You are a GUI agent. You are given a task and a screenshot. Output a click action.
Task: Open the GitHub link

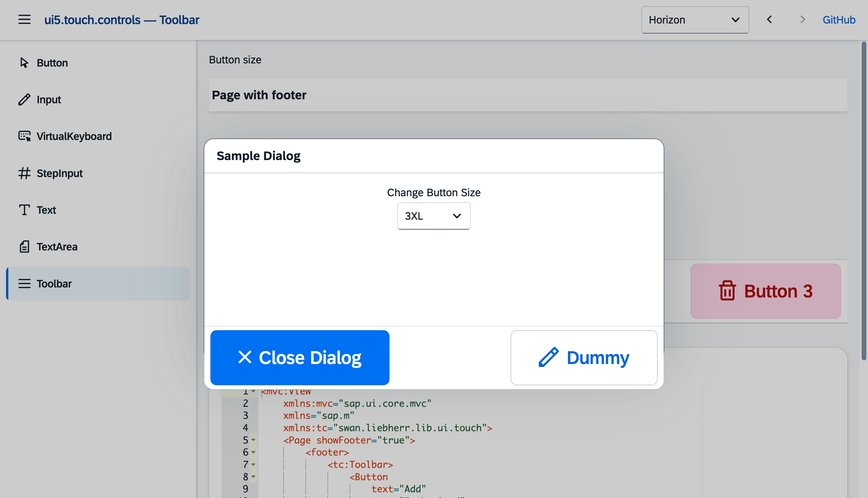838,20
